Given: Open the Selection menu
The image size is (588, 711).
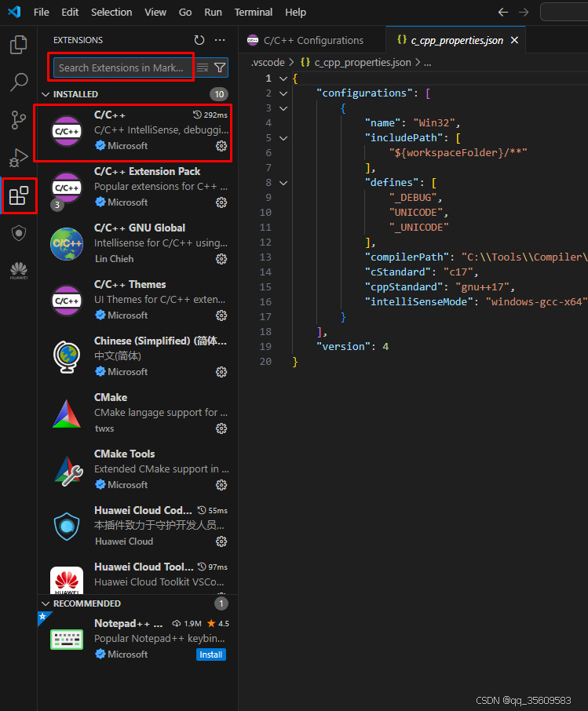Looking at the screenshot, I should (111, 13).
